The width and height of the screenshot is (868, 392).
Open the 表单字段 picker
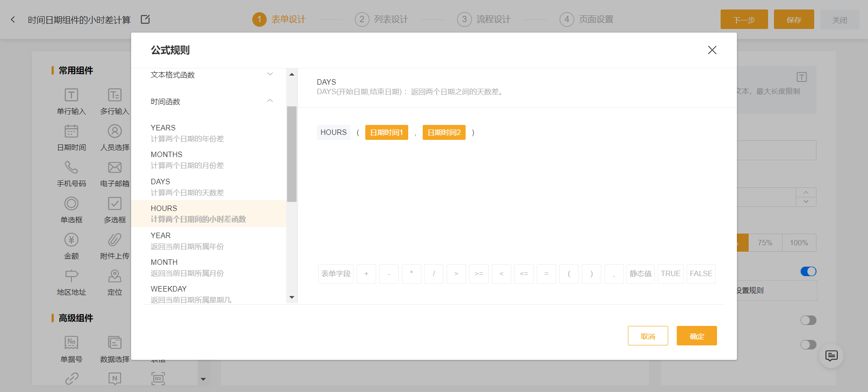point(336,274)
